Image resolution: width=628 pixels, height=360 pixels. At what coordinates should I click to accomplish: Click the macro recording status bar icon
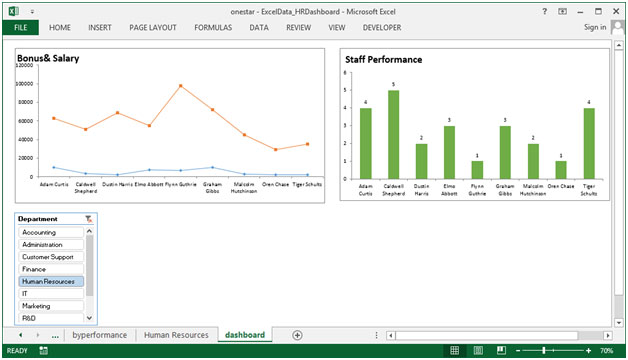coord(43,351)
